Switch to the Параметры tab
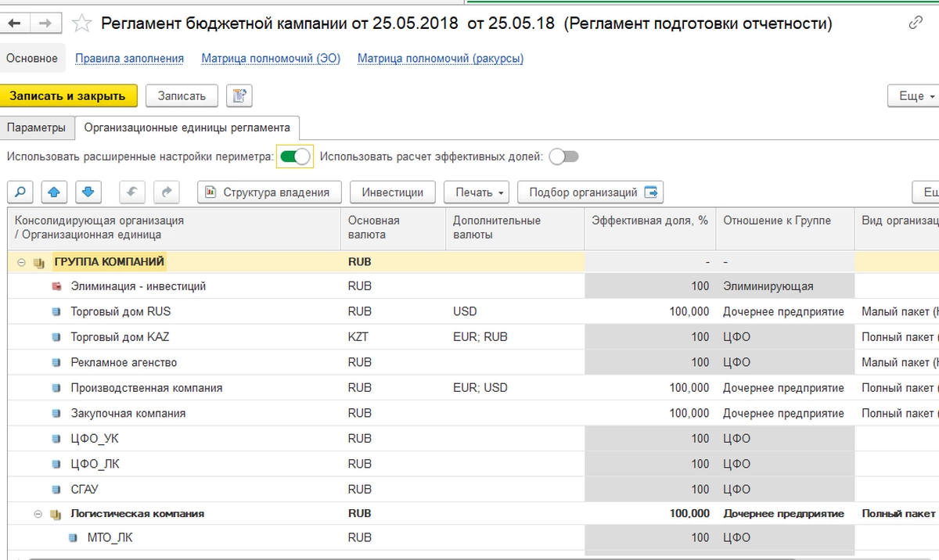The width and height of the screenshot is (939, 560). tap(37, 127)
